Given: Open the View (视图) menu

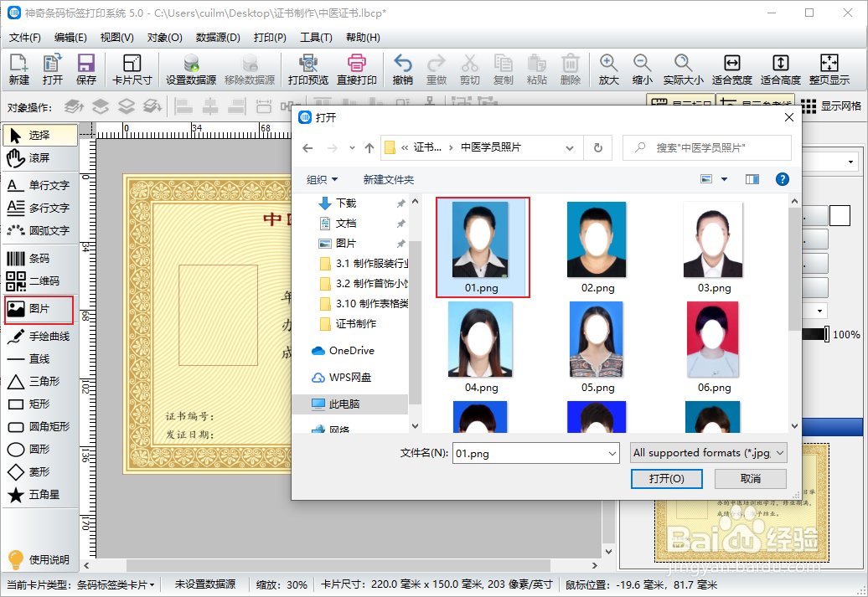Looking at the screenshot, I should 116,38.
